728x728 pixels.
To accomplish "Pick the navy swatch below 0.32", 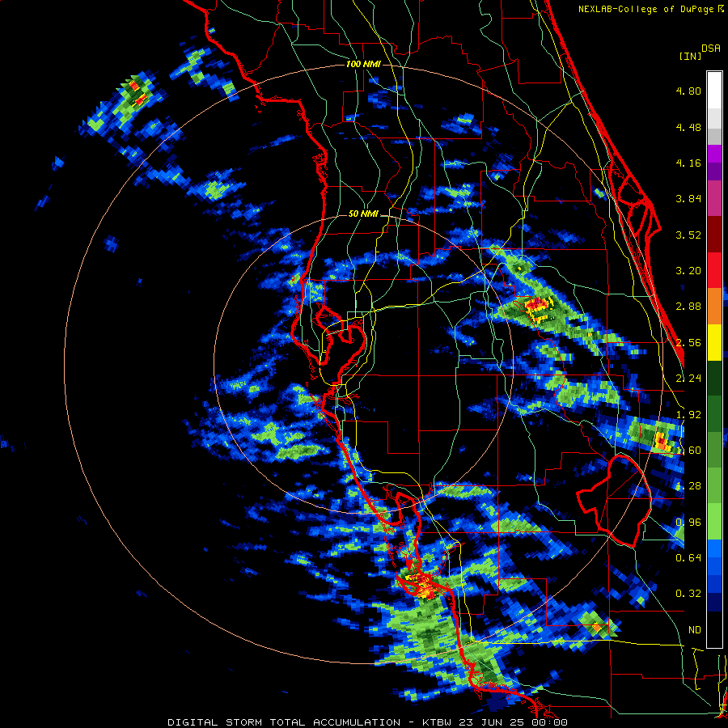I will coord(714,603).
